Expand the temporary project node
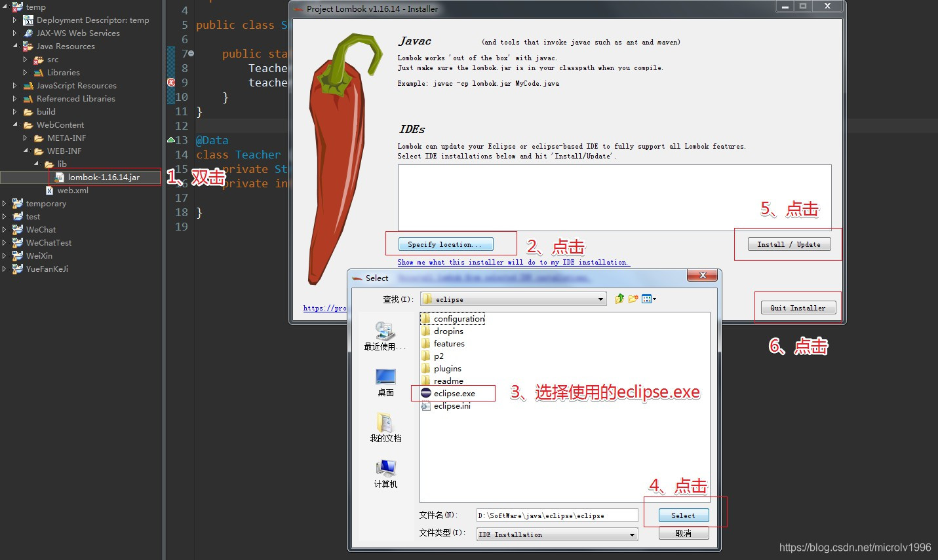Screen dimensions: 938x560 (5, 204)
